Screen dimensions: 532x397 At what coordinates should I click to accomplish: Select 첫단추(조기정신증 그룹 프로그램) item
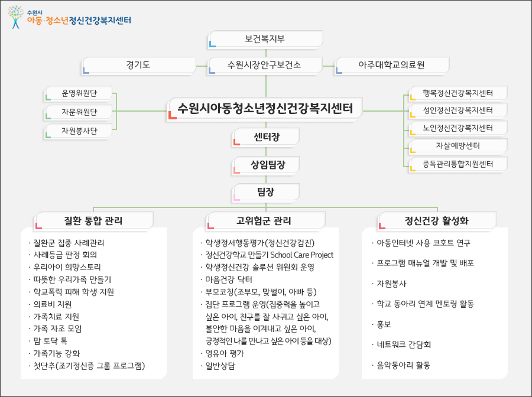[87, 366]
